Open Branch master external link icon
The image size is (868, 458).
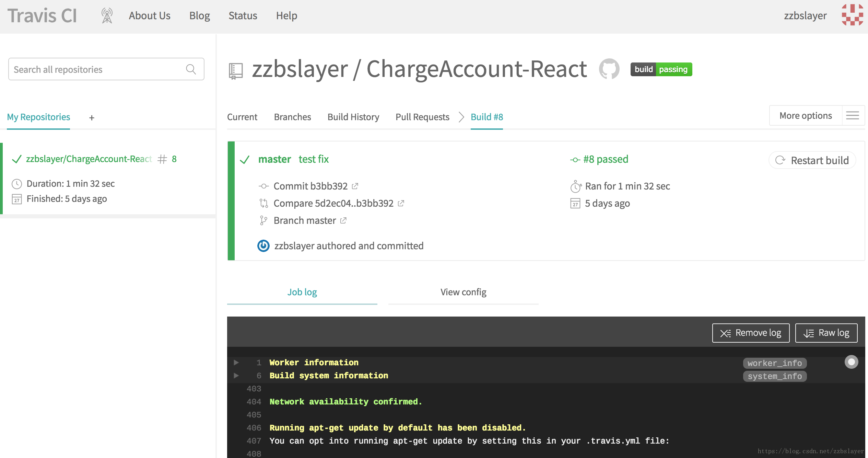(343, 220)
